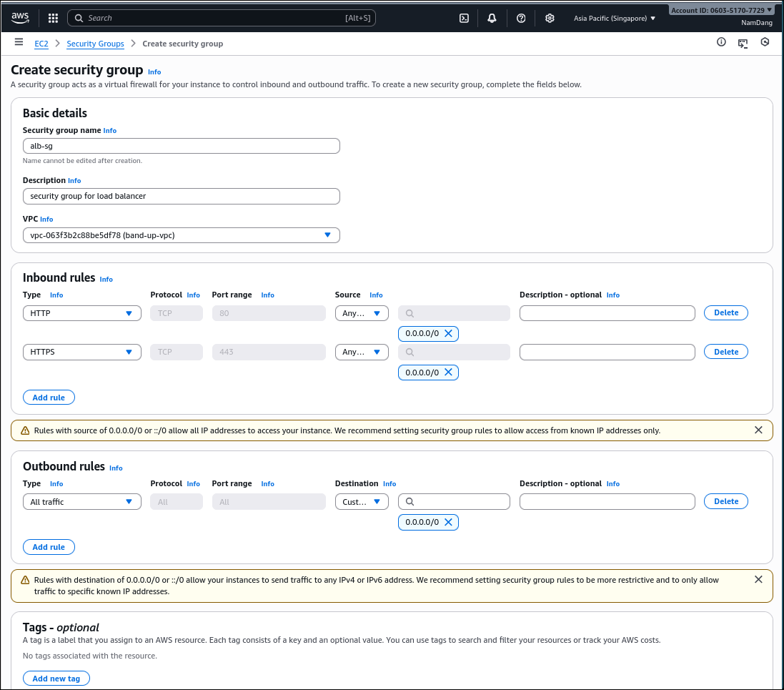Open the Asia Pacific (Singapore) region menu
784x690 pixels.
[x=613, y=18]
